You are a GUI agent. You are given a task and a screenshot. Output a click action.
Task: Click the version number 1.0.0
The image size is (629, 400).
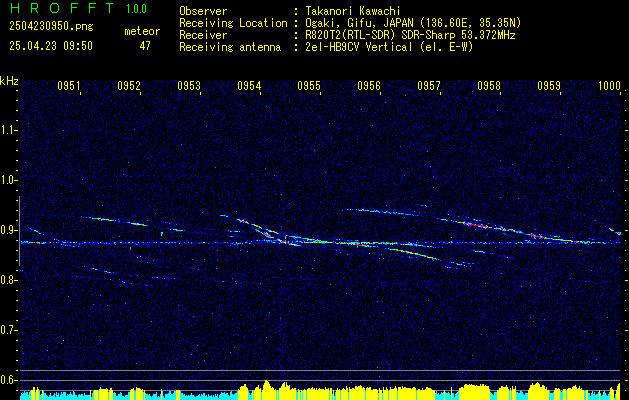coord(136,9)
